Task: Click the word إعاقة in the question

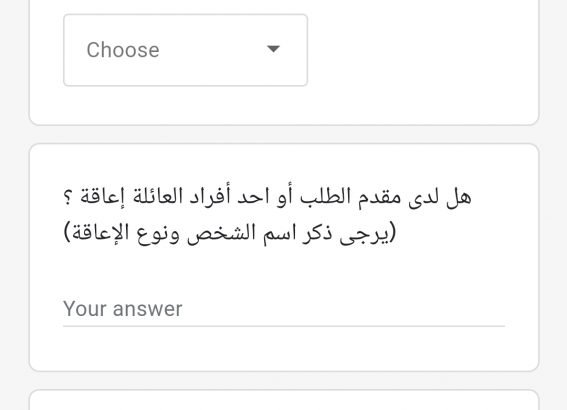Action: point(102,197)
